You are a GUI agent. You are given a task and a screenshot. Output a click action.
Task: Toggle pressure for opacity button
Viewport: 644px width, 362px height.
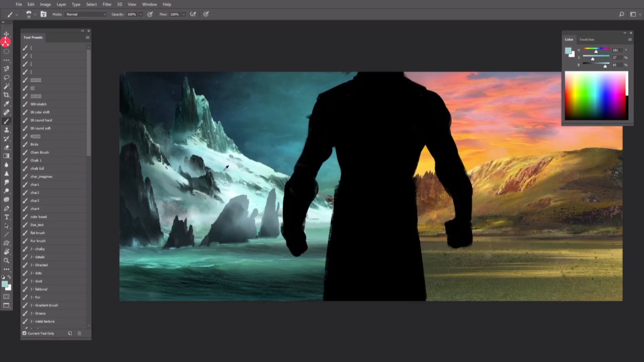[150, 14]
